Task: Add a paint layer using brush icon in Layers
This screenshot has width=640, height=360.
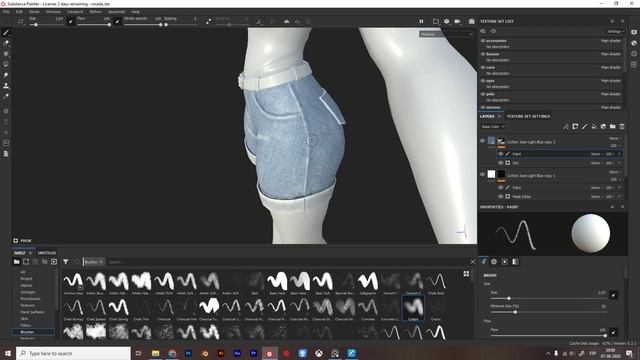Action: 584,127
